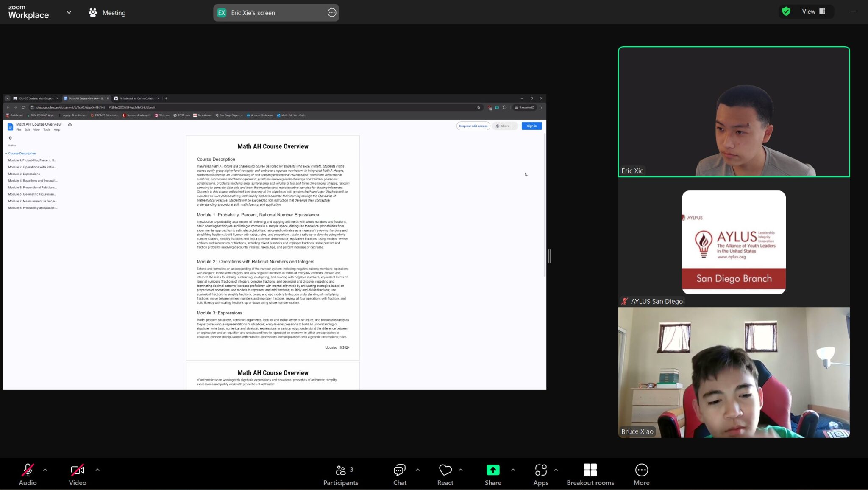868x490 pixels.
Task: Jump to Module 5: Proportional Relations outline
Action: 32,188
